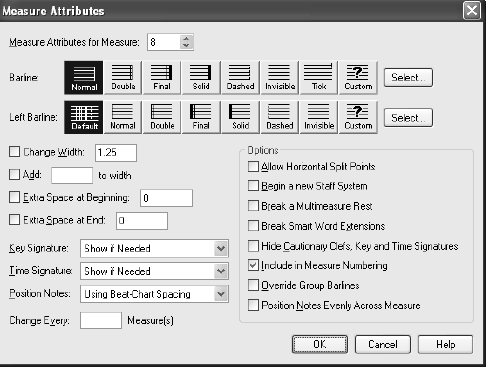The height and width of the screenshot is (367, 486).
Task: Check Override Group Barlines
Action: [x=253, y=285]
